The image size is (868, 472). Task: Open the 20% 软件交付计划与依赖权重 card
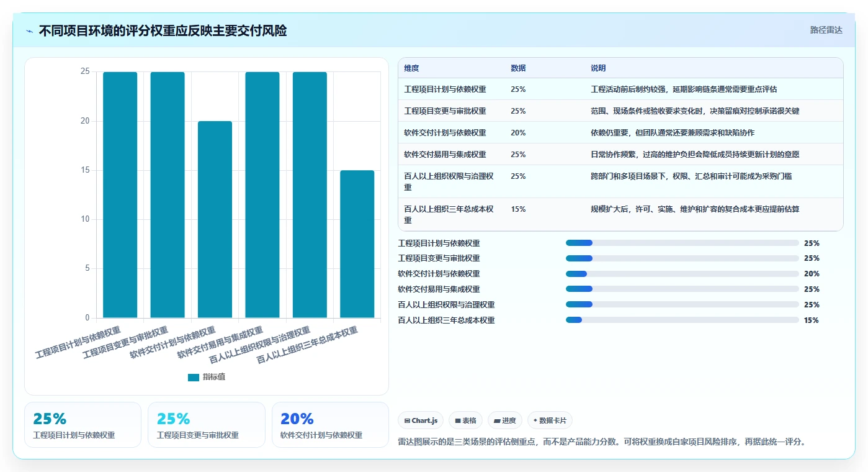click(330, 425)
